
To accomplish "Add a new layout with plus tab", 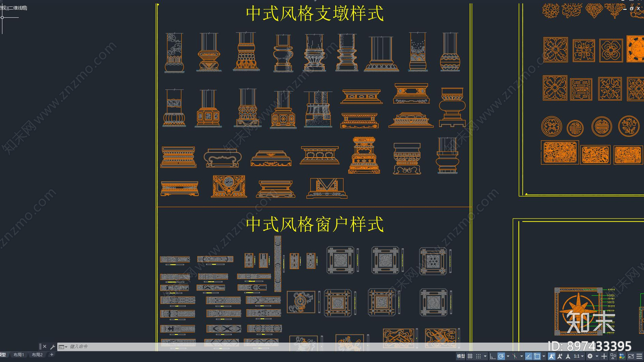I will point(52,355).
